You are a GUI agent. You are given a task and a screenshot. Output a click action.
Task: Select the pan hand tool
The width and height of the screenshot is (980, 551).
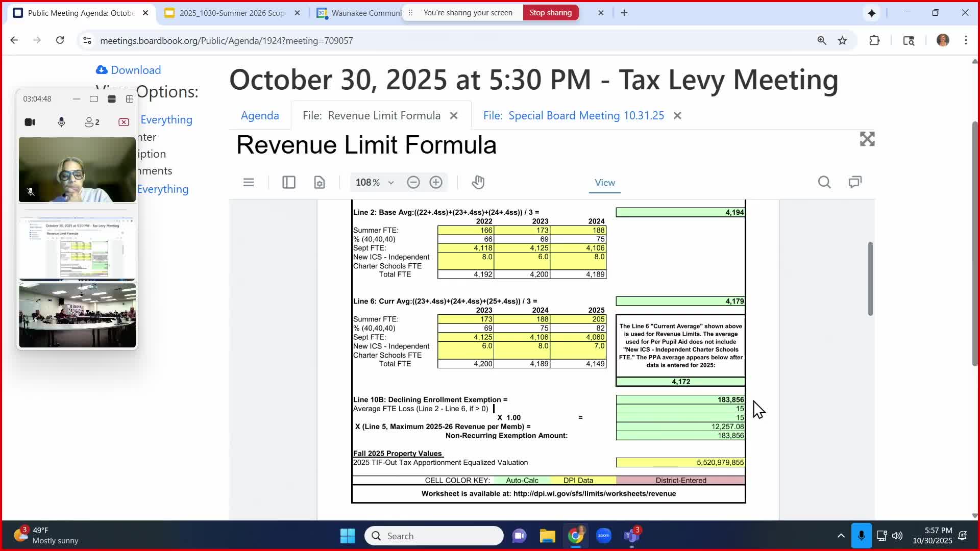[478, 182]
